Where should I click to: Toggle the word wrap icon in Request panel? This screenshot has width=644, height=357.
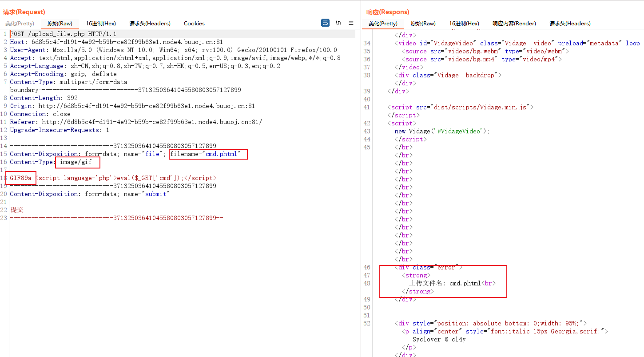(x=326, y=23)
